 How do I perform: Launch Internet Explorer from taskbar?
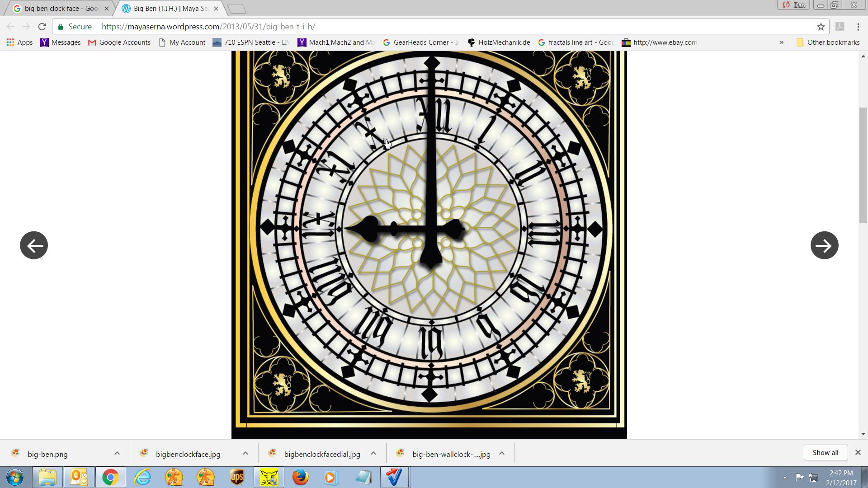coord(142,477)
